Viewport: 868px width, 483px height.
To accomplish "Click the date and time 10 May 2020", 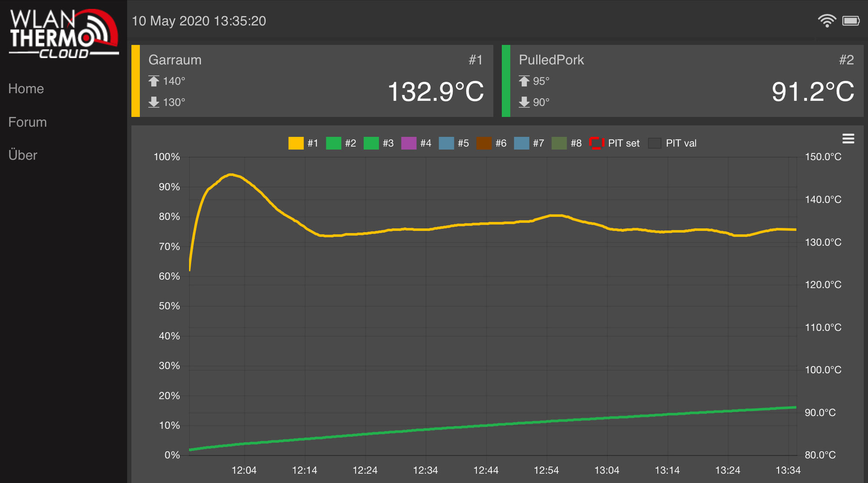I will (x=199, y=21).
